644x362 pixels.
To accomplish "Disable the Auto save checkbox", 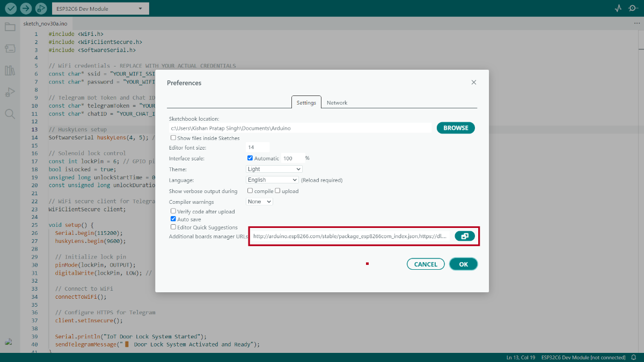I will (173, 219).
